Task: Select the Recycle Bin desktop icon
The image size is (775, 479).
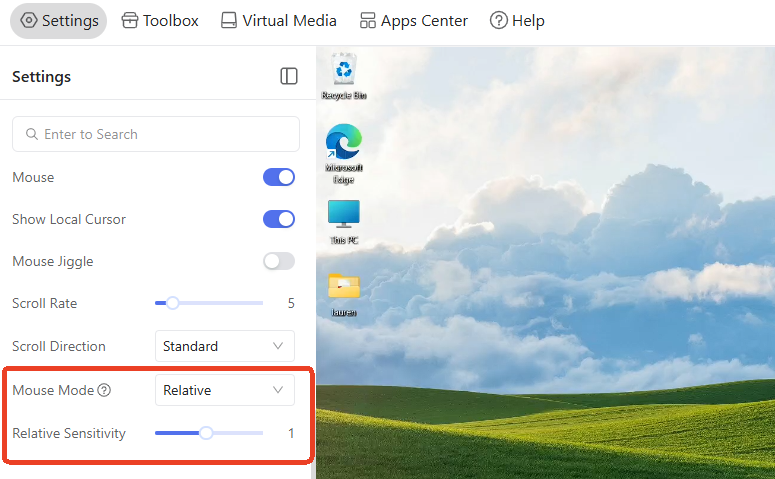Action: pos(344,77)
